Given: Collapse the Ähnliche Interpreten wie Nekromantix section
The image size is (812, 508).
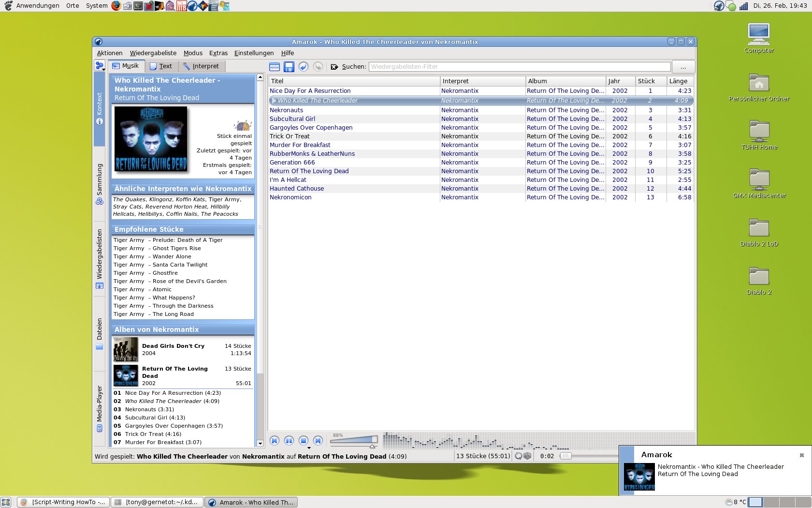Looking at the screenshot, I should pos(183,189).
